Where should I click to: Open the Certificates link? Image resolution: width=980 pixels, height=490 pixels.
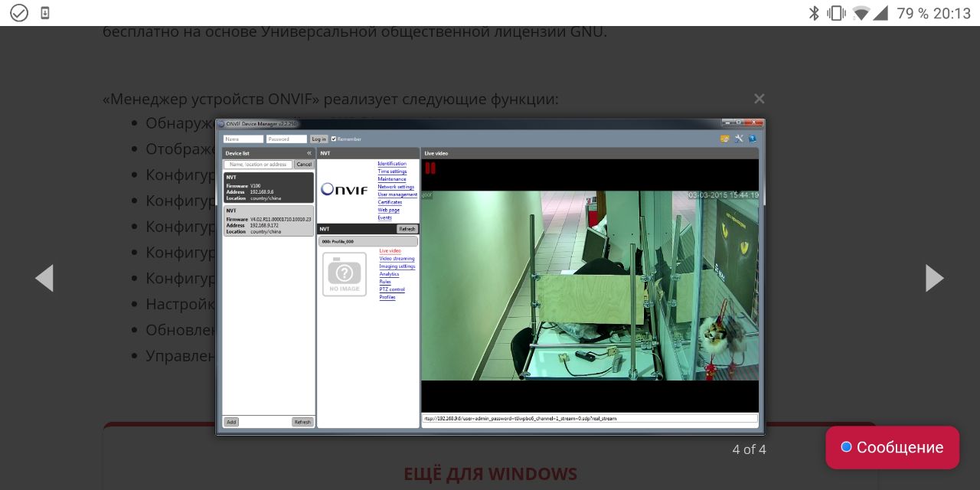(x=390, y=202)
